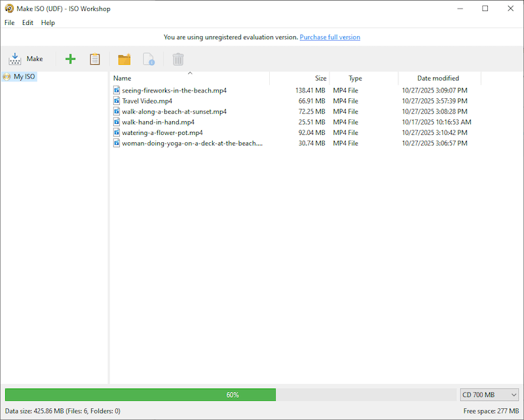Screen dimensions: 524x420
Task: Click the clipboard paste icon in toolbar
Action: (x=95, y=59)
